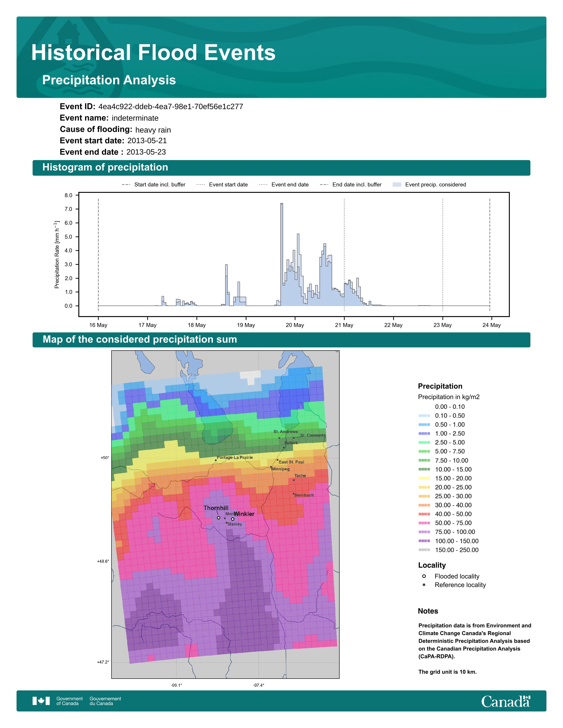563x728 pixels.
Task: Click the Canadian flag icon in footer
Action: coord(41,701)
